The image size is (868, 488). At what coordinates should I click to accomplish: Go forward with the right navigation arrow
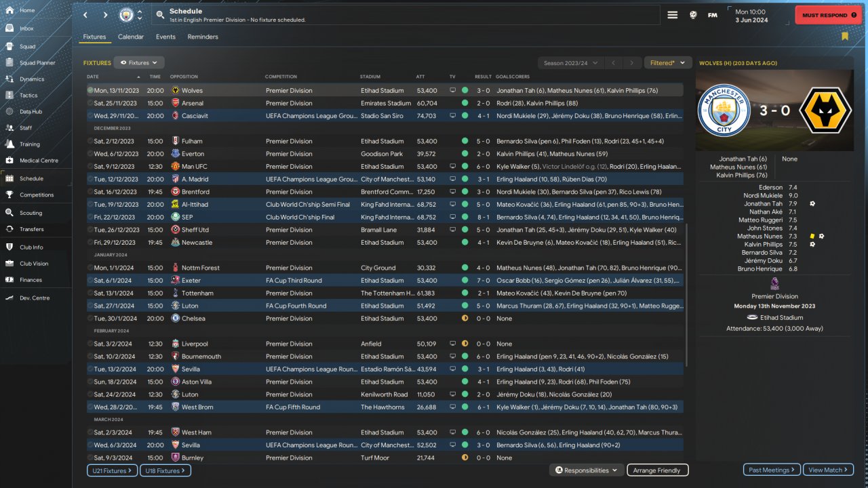105,15
